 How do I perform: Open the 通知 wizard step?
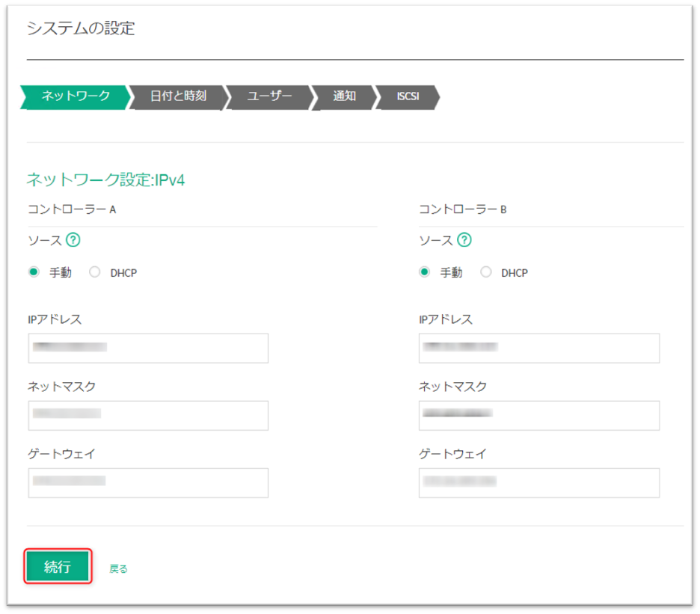point(343,97)
